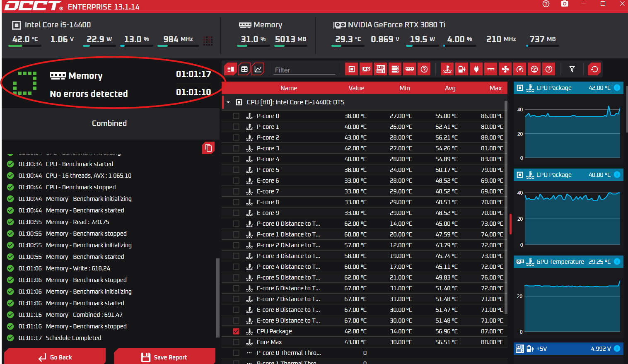
Task: Click the red graph panel scrollbar handle
Action: [x=511, y=224]
